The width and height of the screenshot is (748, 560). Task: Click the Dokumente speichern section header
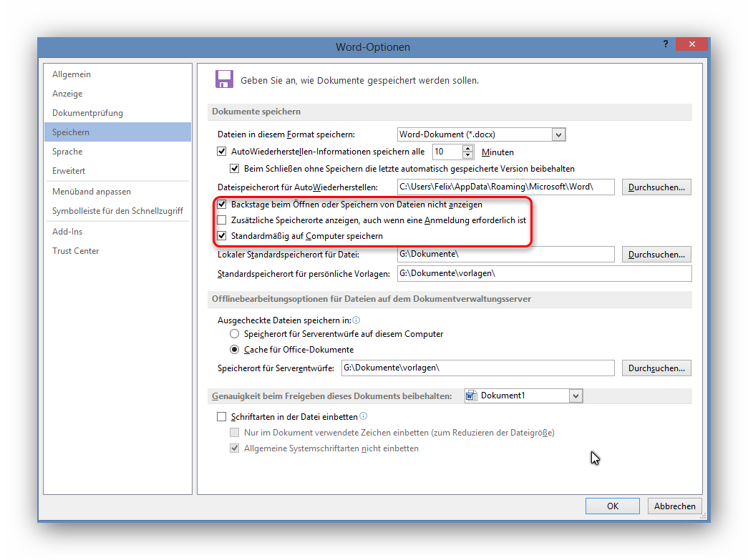[x=450, y=112]
